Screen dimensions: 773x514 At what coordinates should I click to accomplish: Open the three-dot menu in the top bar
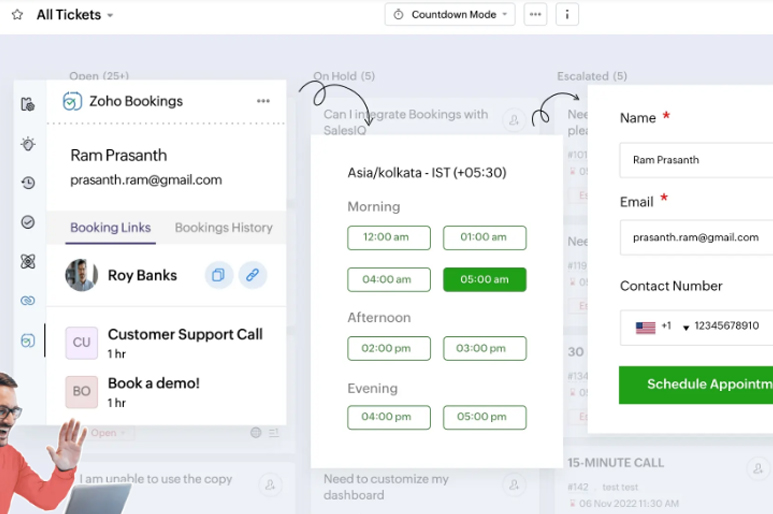(535, 15)
